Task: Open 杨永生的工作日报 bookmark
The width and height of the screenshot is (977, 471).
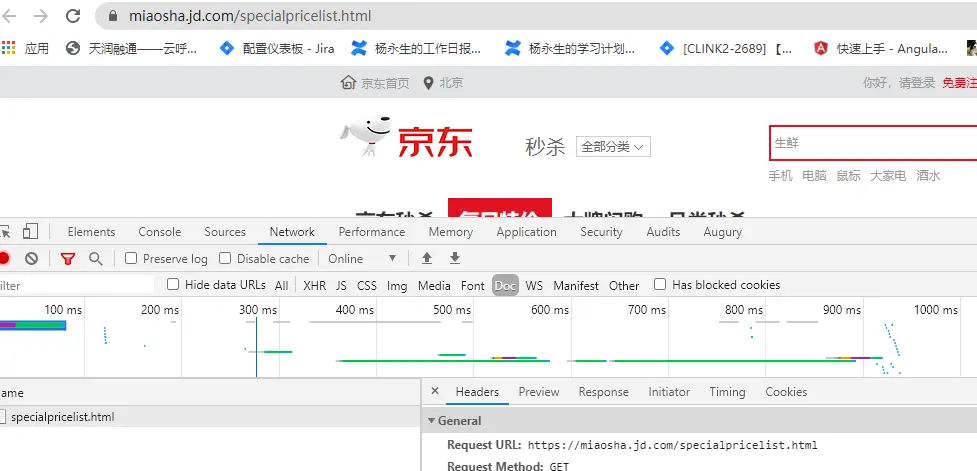Action: point(416,48)
